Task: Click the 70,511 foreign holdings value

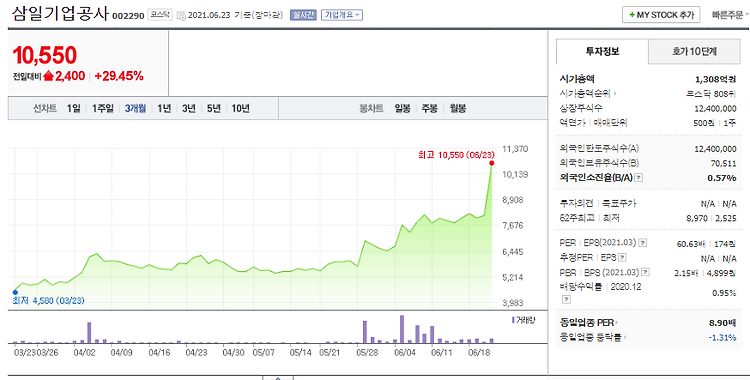Action: pyautogui.click(x=723, y=164)
